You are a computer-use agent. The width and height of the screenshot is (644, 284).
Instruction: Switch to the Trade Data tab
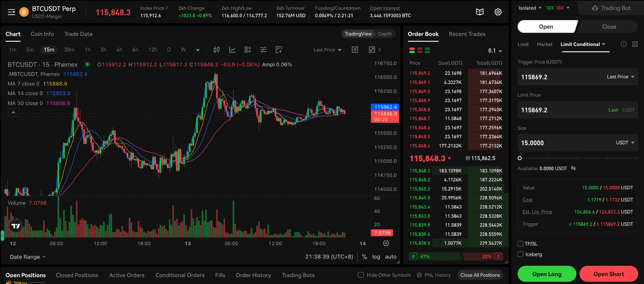coord(78,34)
